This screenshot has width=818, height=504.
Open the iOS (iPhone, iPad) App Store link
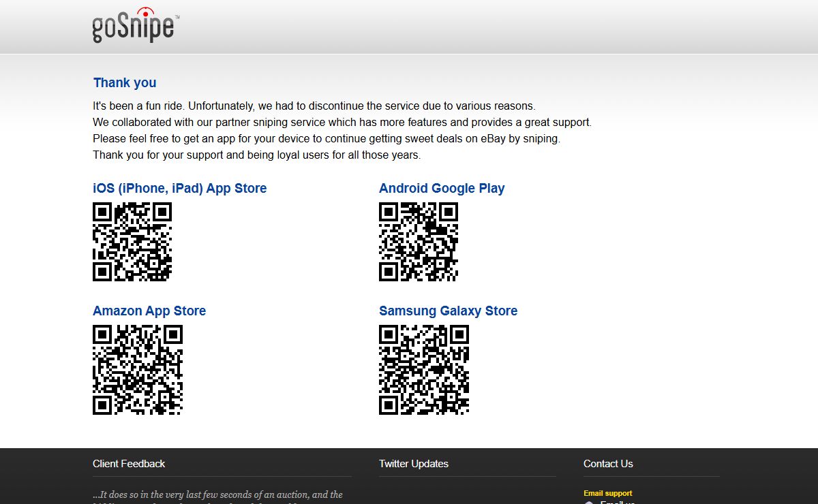180,189
